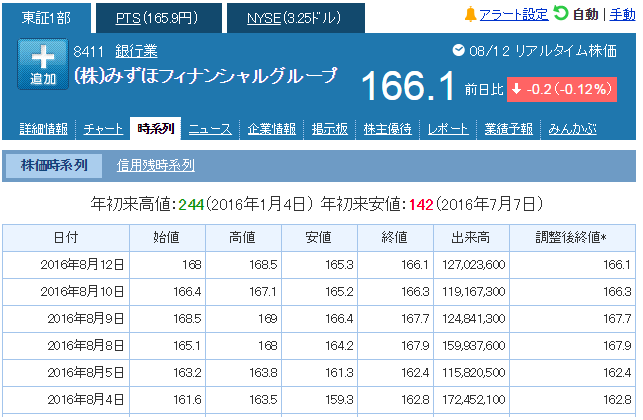Click the plus 追加 add-to-portfolio icon
The image size is (643, 420).
[43, 64]
